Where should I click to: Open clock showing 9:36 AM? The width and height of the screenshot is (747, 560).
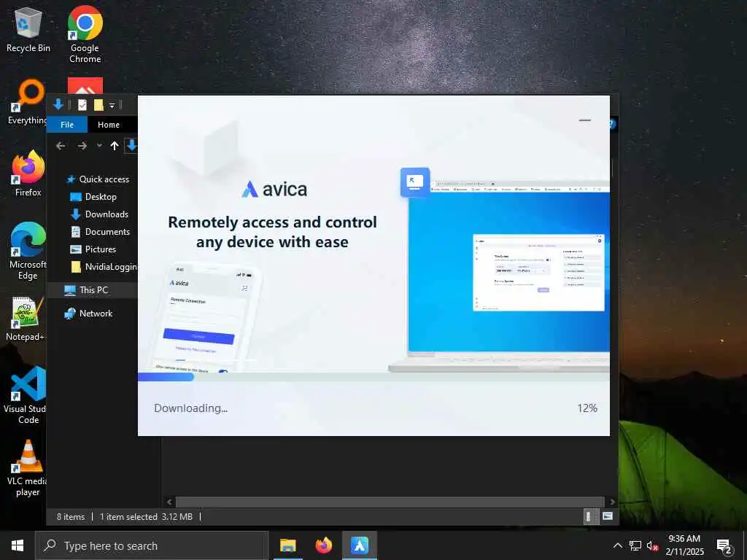[x=684, y=545]
